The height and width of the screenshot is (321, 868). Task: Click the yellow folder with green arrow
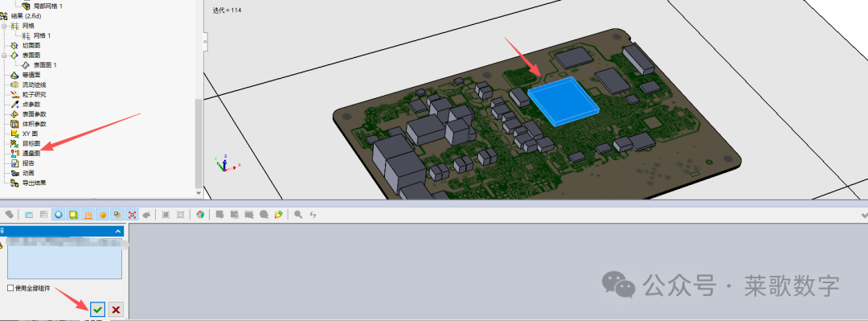click(278, 214)
